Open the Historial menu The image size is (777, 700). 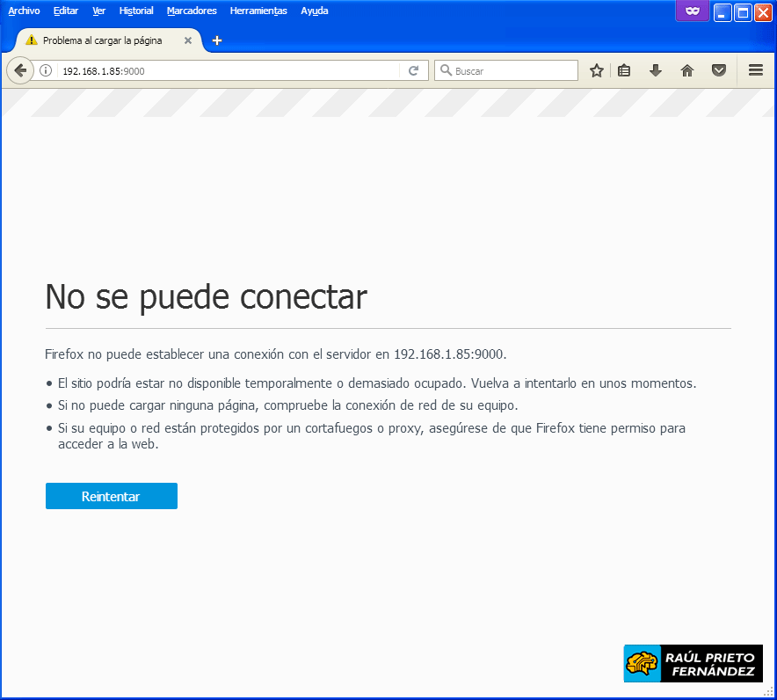[x=136, y=11]
